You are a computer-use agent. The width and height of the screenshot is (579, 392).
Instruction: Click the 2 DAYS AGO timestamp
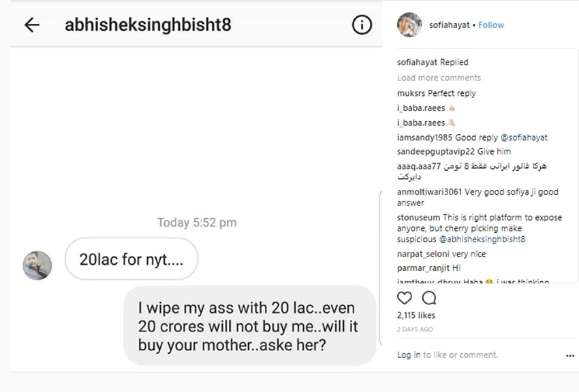pyautogui.click(x=415, y=329)
